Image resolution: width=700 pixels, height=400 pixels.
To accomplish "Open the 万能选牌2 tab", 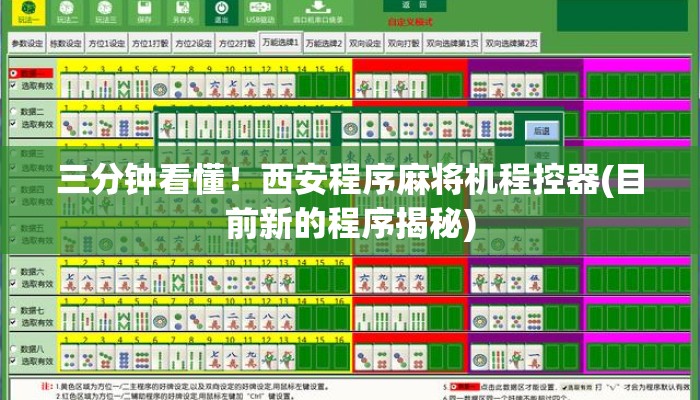I will [324, 43].
